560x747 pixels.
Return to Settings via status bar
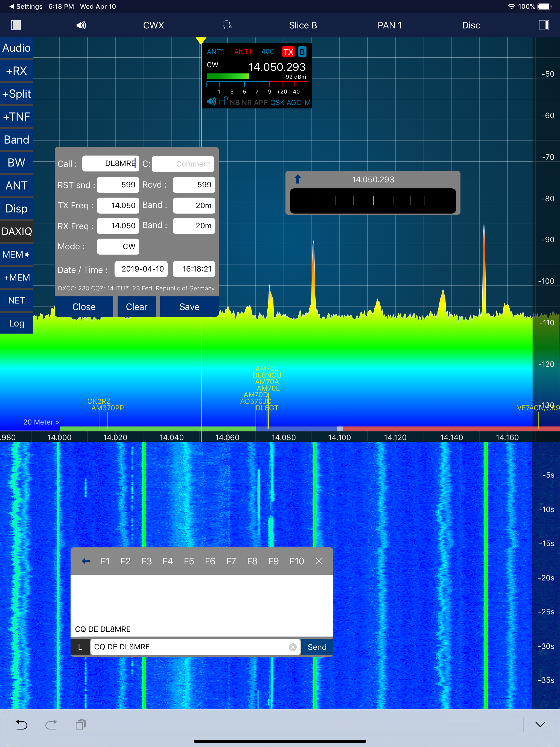[26, 6]
